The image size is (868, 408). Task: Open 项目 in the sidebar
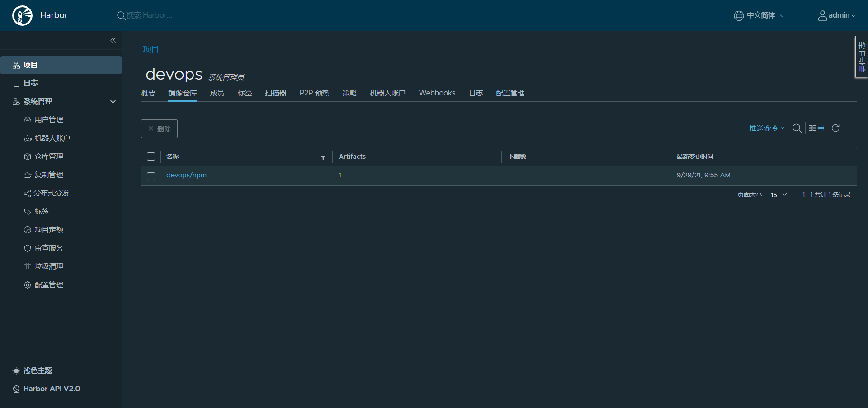tap(61, 65)
